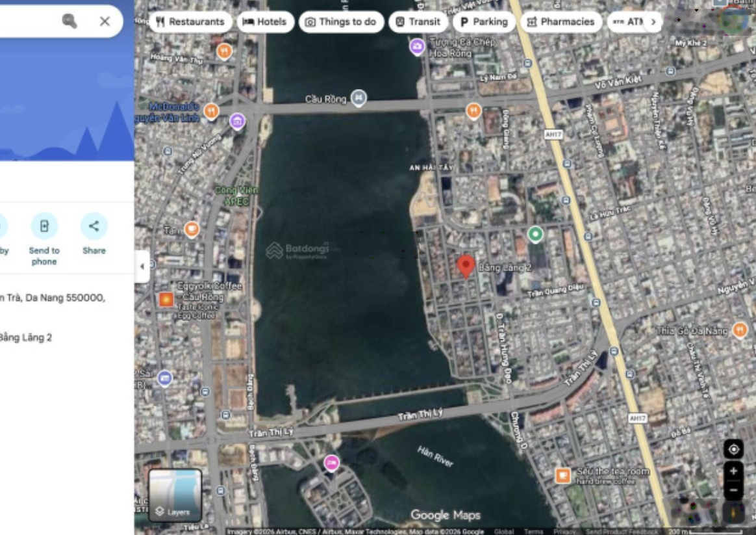Filter map by Hotels
The height and width of the screenshot is (535, 756).
point(264,21)
